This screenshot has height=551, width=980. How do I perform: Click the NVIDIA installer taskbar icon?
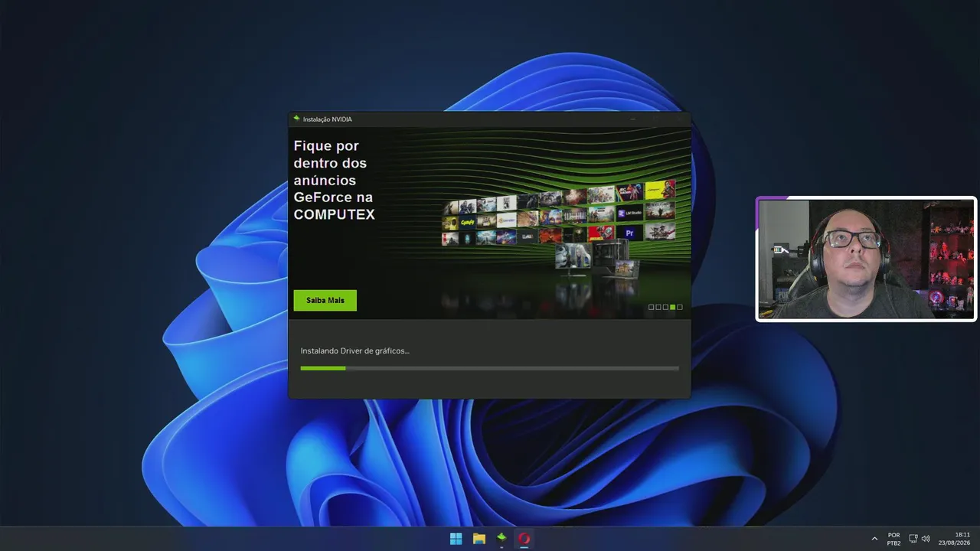click(x=501, y=539)
